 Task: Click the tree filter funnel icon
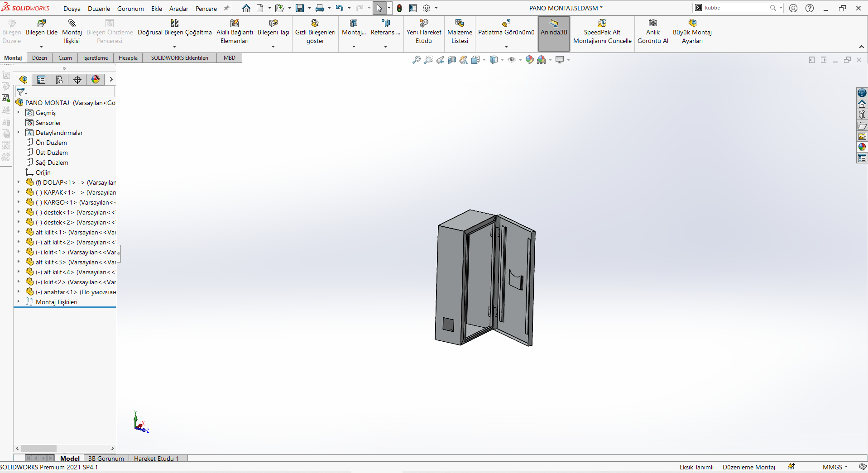21,92
